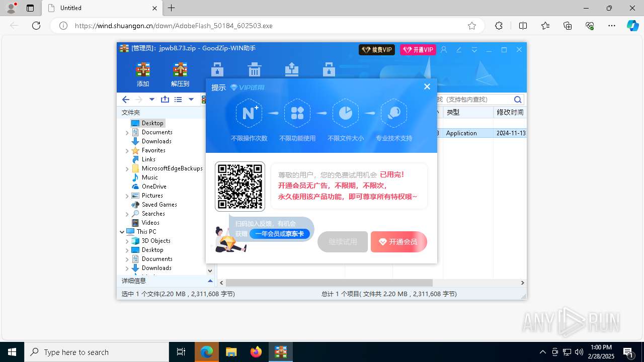Open Edge Settings and more menu
The height and width of the screenshot is (362, 644).
612,26
